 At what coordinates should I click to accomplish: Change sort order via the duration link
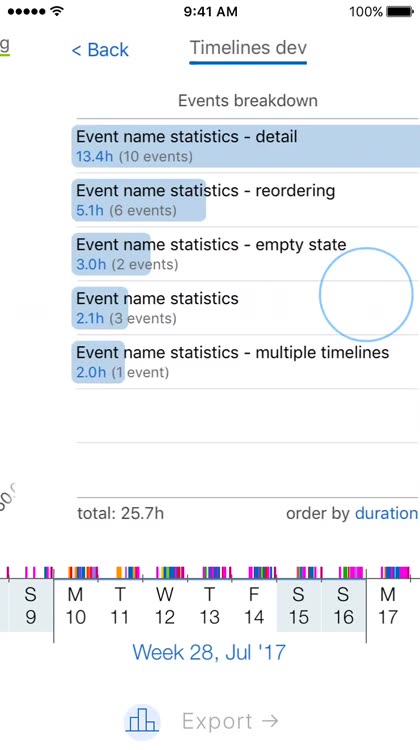point(386,513)
